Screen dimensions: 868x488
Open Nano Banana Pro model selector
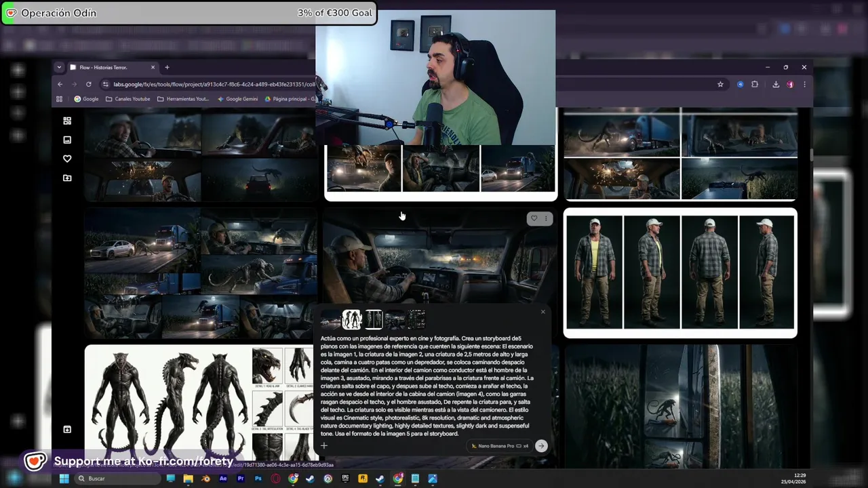click(500, 446)
